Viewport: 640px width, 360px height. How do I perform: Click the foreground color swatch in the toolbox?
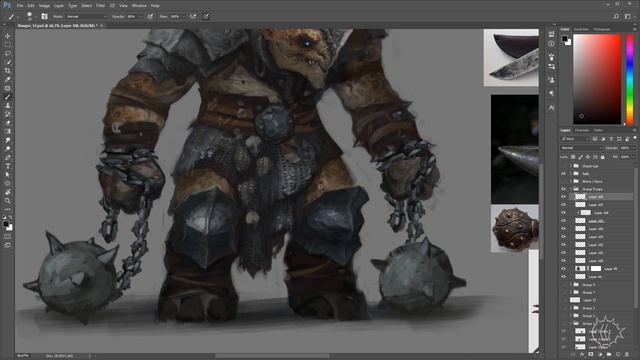click(x=5, y=224)
